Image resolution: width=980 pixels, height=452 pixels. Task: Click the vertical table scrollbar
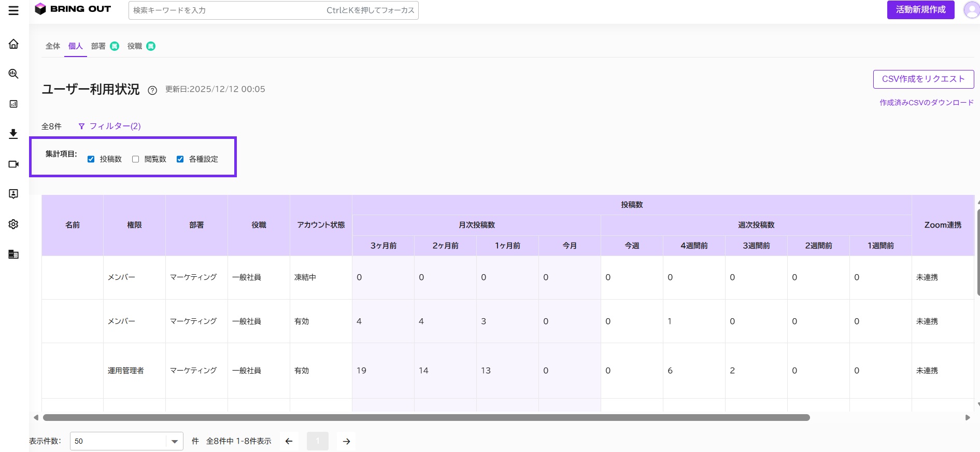(x=978, y=252)
